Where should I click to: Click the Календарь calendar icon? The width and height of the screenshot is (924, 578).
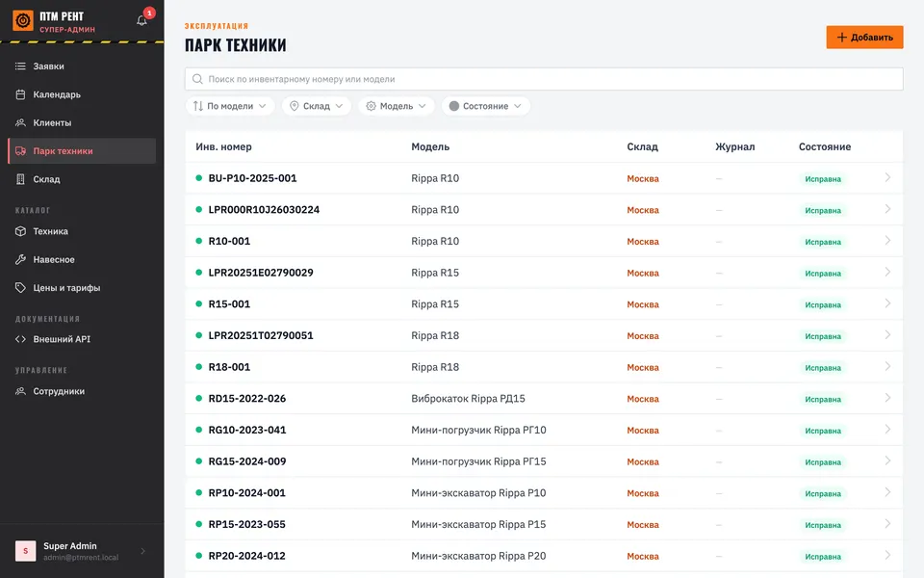[20, 94]
